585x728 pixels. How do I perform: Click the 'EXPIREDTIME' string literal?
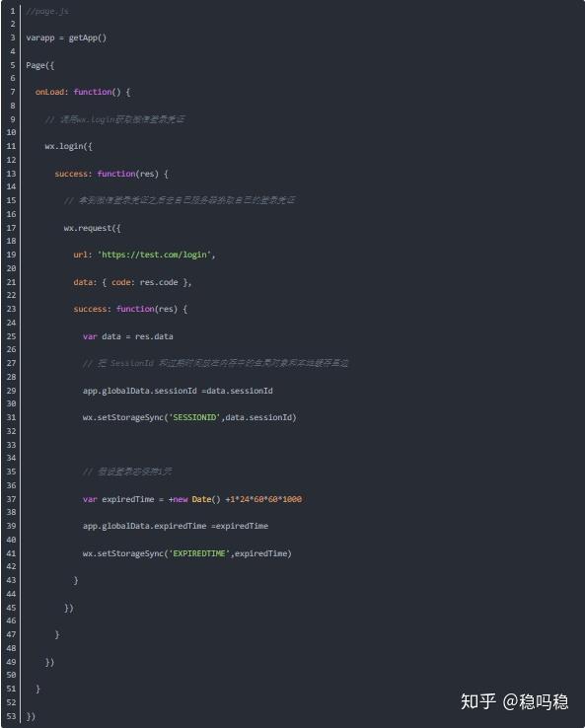click(199, 553)
